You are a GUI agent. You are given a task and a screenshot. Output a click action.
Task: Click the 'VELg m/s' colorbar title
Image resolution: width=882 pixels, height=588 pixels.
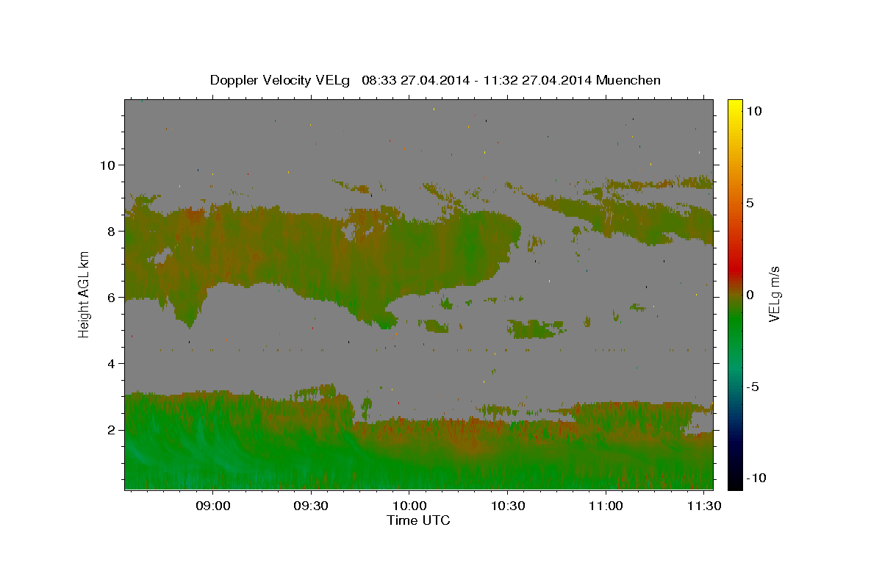click(775, 294)
